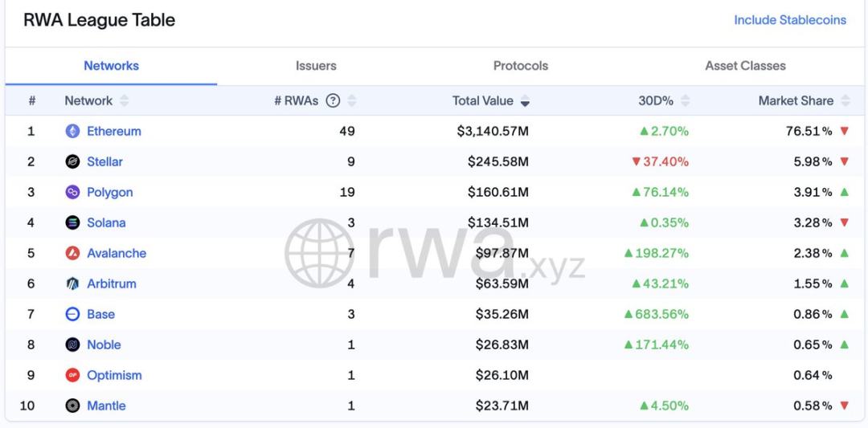Switch to the Issuers tab
The image size is (868, 428).
coord(316,66)
